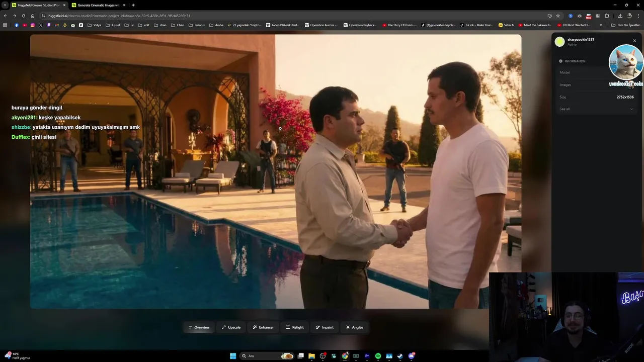
Task: Open Discord from the taskbar
Action: pos(412,356)
